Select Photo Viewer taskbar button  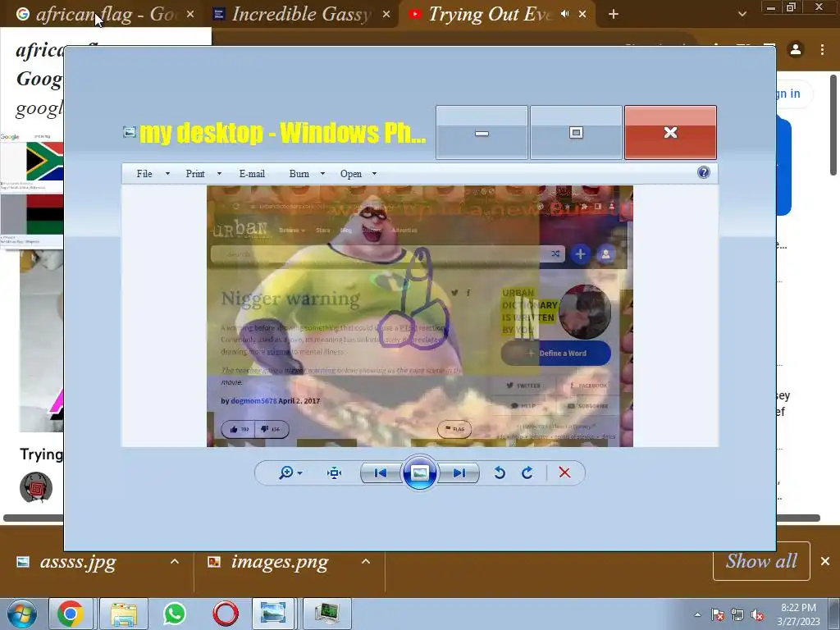[x=272, y=614]
